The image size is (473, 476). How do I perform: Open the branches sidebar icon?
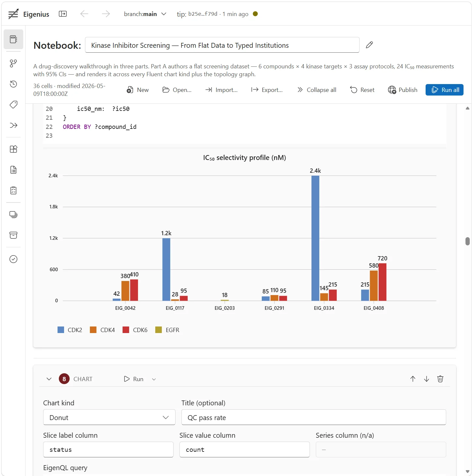(x=13, y=63)
